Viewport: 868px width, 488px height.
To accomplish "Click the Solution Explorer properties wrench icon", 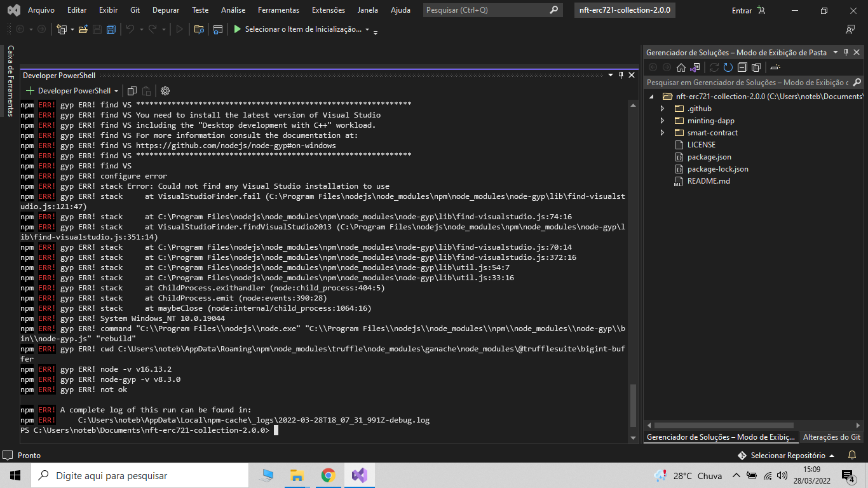I will pos(775,67).
